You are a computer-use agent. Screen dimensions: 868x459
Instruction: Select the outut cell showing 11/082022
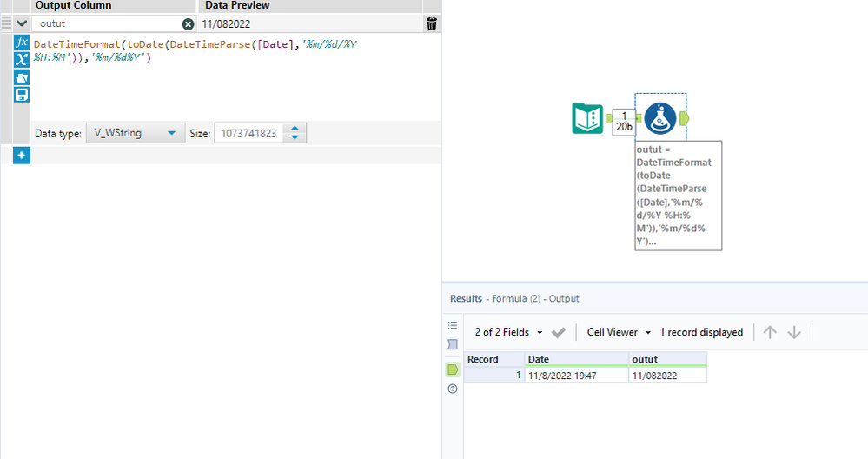pyautogui.click(x=667, y=376)
